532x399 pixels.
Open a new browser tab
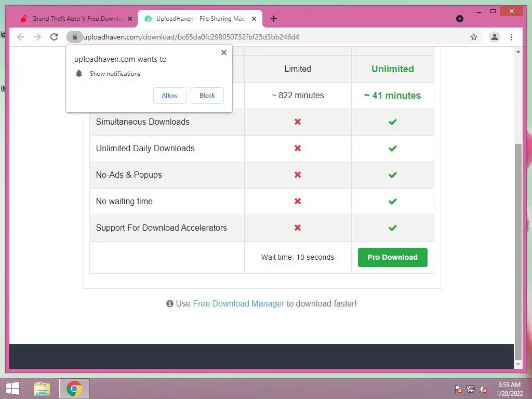[273, 19]
